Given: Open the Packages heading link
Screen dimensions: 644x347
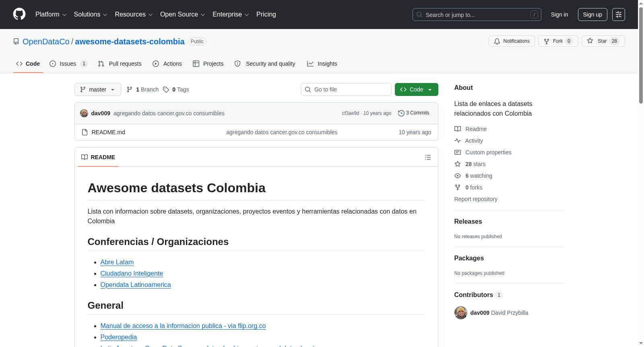Looking at the screenshot, I should (x=469, y=258).
